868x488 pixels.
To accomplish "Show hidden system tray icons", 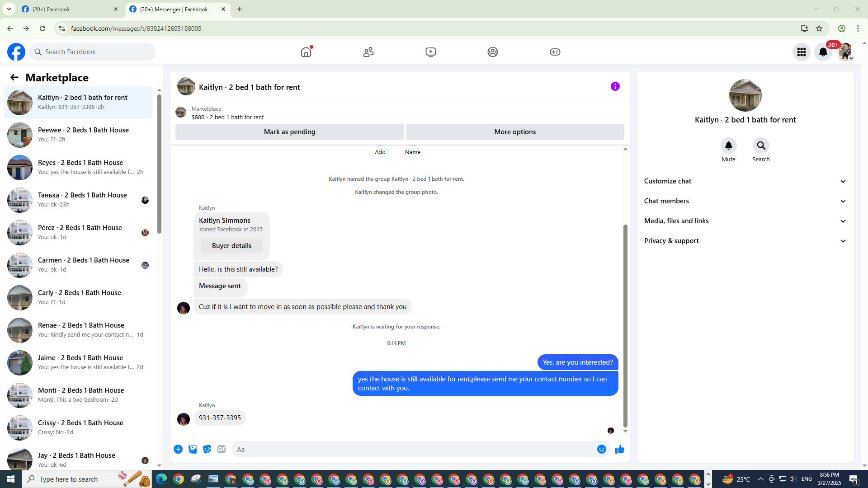I will pos(760,479).
